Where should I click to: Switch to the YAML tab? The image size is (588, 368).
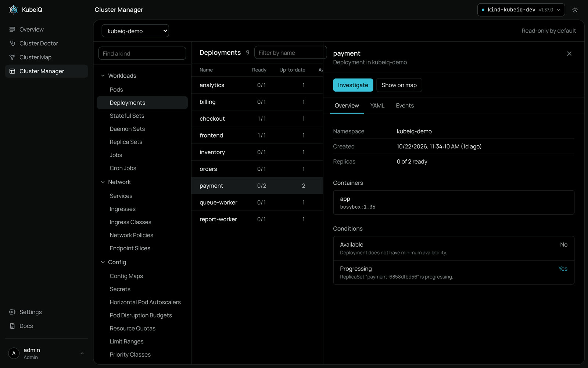coord(377,106)
